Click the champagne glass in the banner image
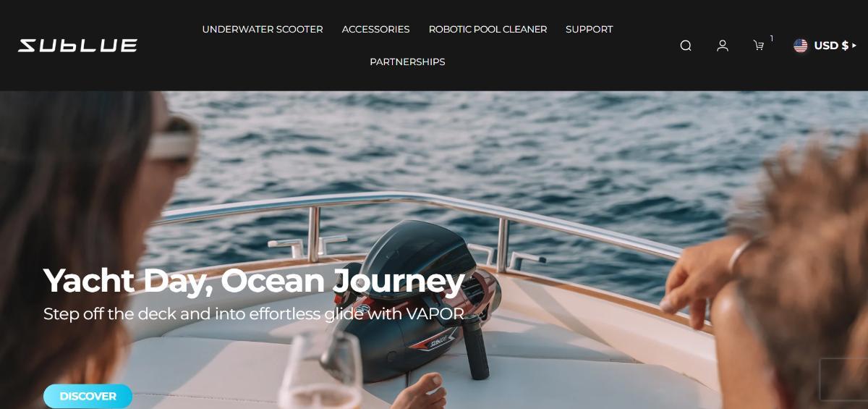868x409 pixels. pyautogui.click(x=320, y=372)
